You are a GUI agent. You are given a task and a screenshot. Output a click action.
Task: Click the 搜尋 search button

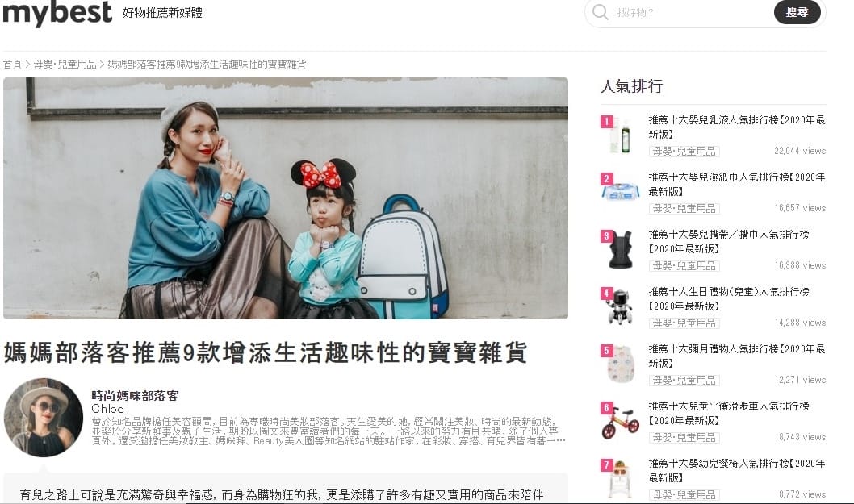(797, 12)
